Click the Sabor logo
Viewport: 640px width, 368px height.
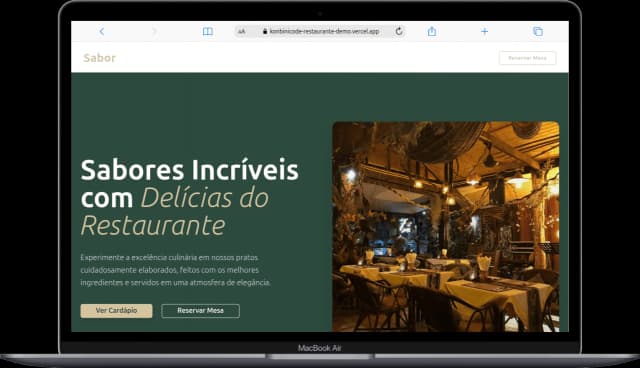point(100,58)
